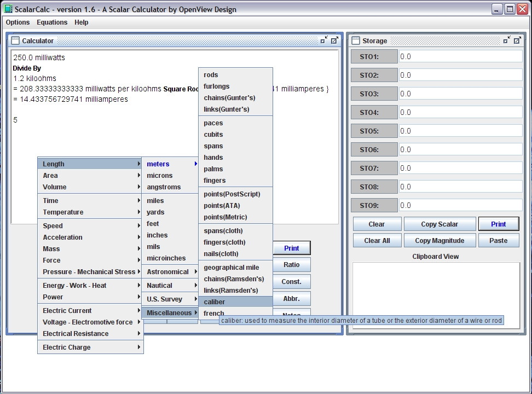Click inside the Clipboard View area
This screenshot has height=394, width=532.
436,296
